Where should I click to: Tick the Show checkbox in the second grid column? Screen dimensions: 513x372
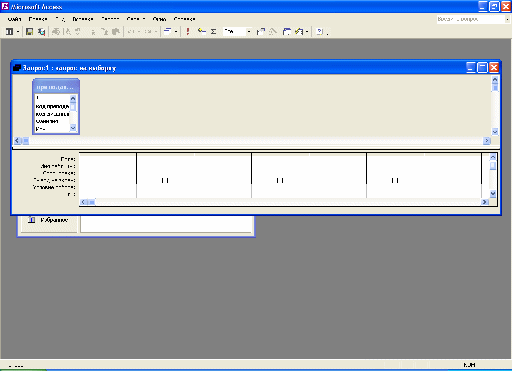(x=165, y=180)
